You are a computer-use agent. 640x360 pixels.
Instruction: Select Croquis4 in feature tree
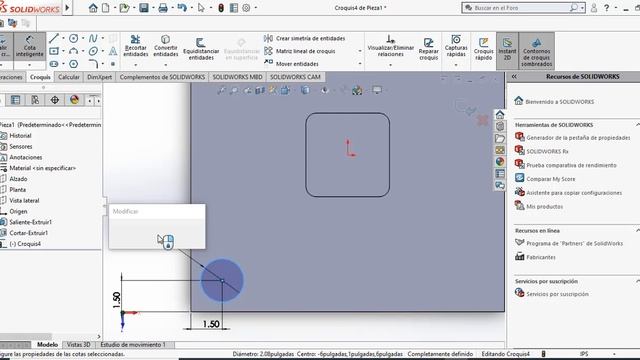click(x=25, y=244)
